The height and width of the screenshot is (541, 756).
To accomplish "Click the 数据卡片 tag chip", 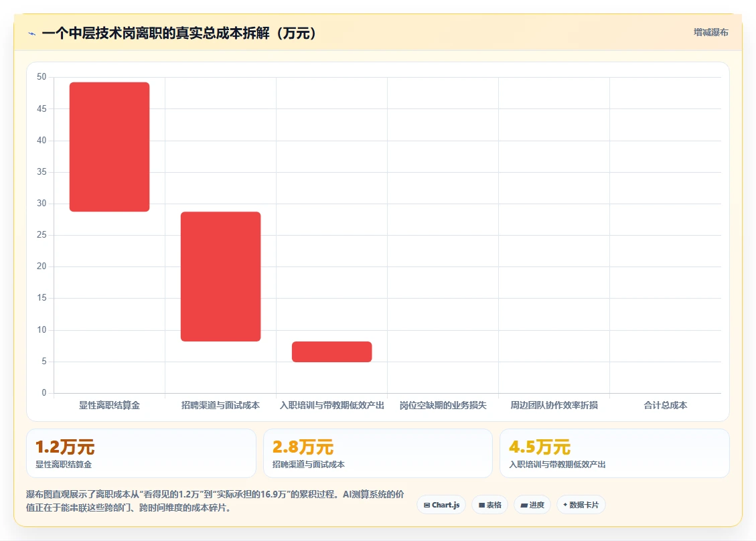I will (x=581, y=505).
